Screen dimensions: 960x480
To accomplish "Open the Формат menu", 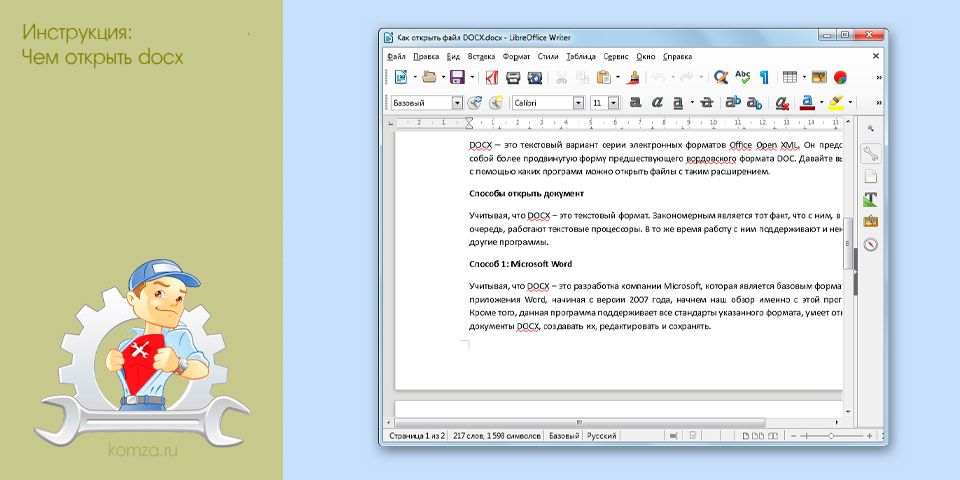I will (x=516, y=56).
